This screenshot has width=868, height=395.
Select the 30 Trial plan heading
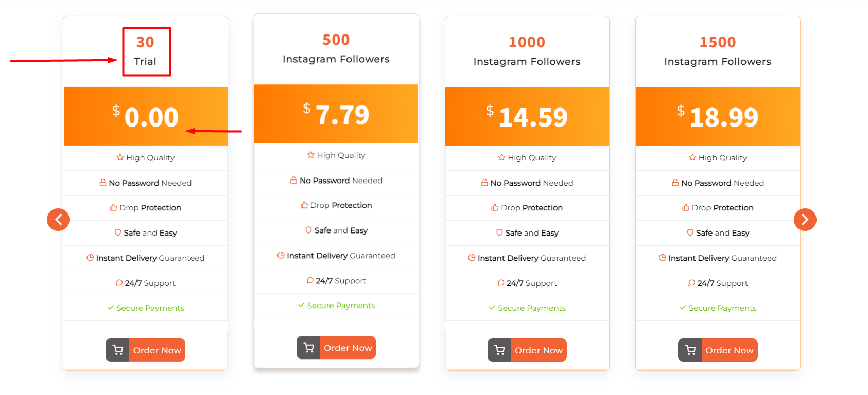pyautogui.click(x=146, y=51)
